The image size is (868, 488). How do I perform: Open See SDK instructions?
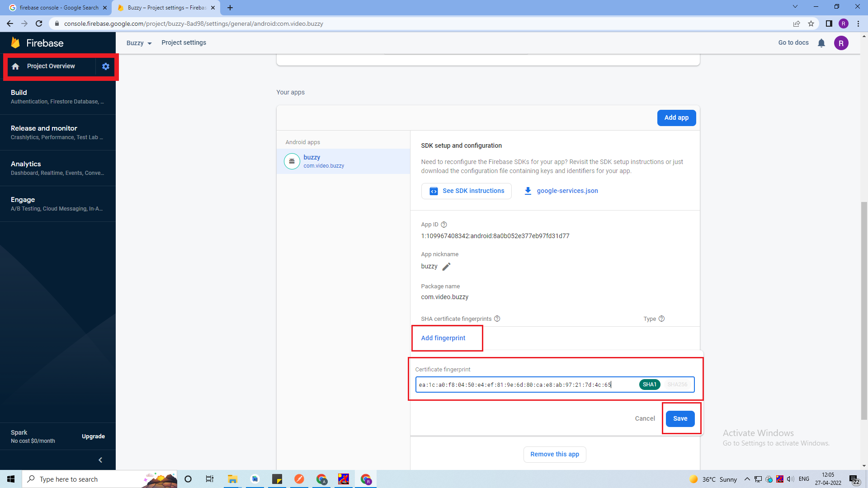tap(466, 191)
